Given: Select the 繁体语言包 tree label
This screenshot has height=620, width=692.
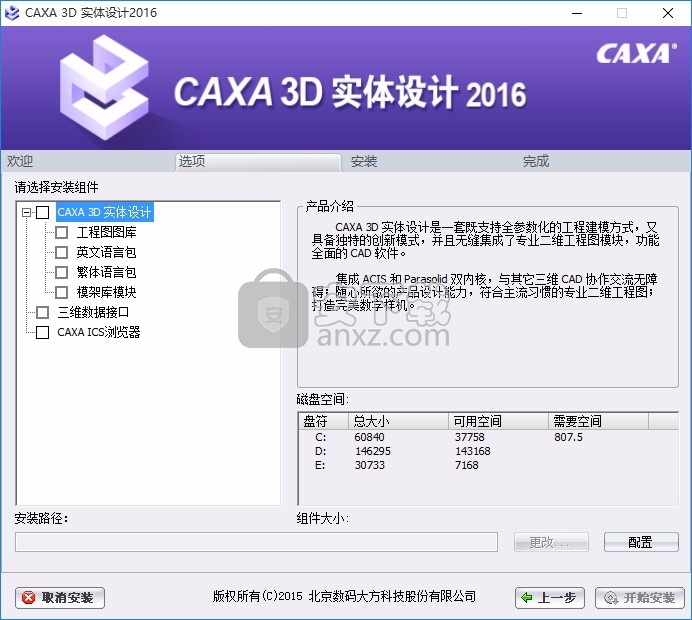Looking at the screenshot, I should (106, 272).
